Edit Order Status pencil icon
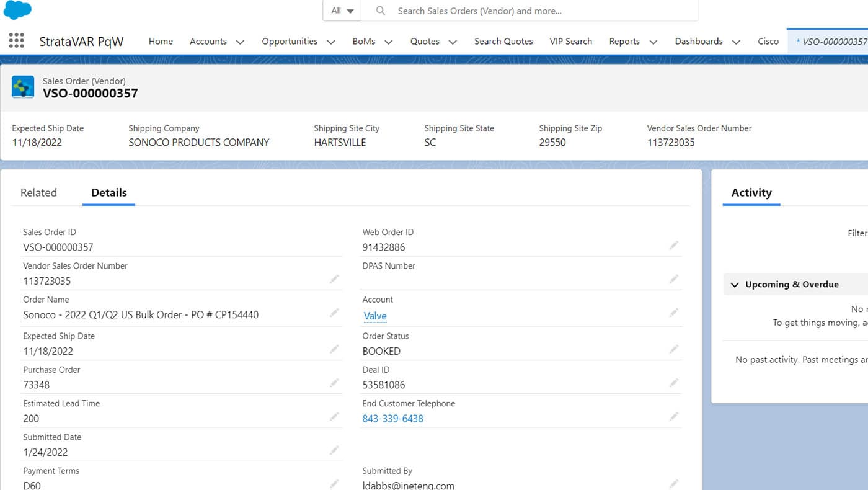The image size is (868, 490). pos(674,349)
